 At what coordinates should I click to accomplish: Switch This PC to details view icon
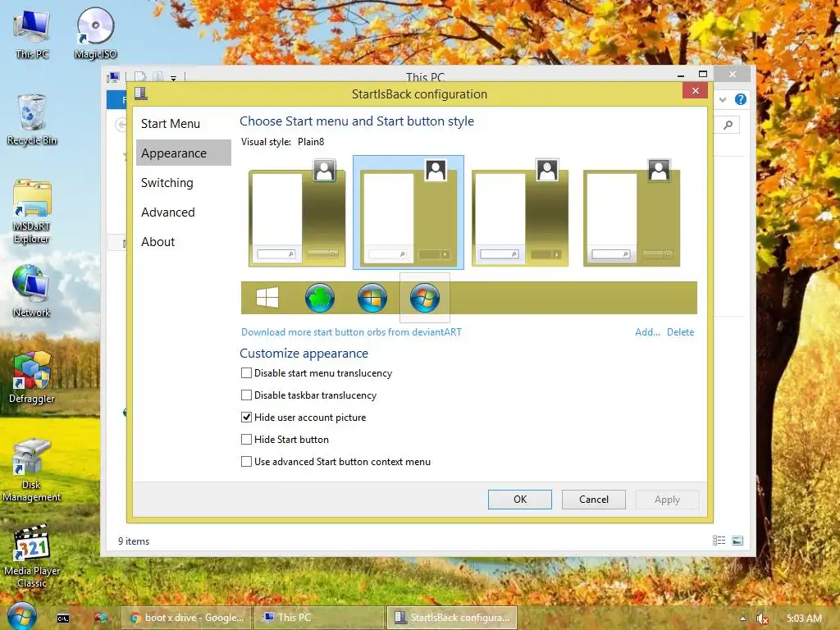coord(719,541)
